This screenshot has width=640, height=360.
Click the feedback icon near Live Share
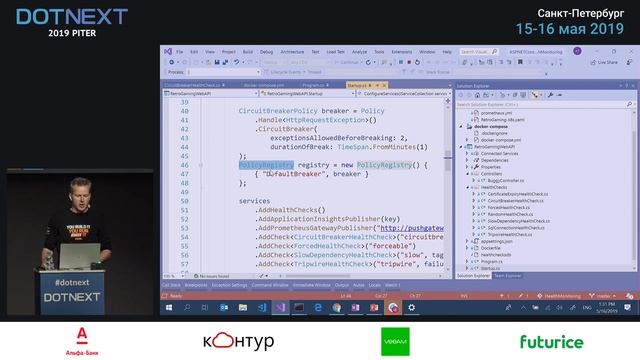pyautogui.click(x=629, y=62)
